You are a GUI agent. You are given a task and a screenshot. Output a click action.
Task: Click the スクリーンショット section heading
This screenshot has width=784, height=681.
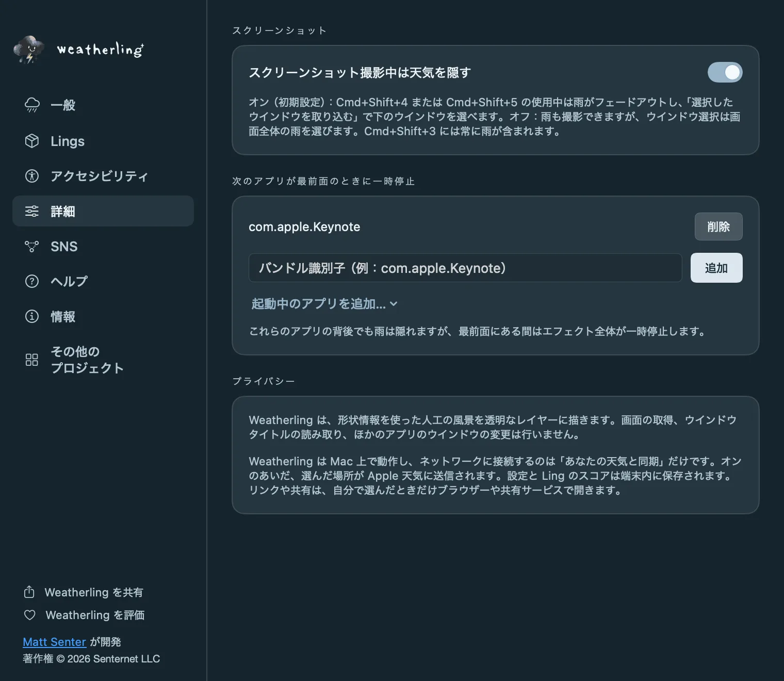(280, 30)
